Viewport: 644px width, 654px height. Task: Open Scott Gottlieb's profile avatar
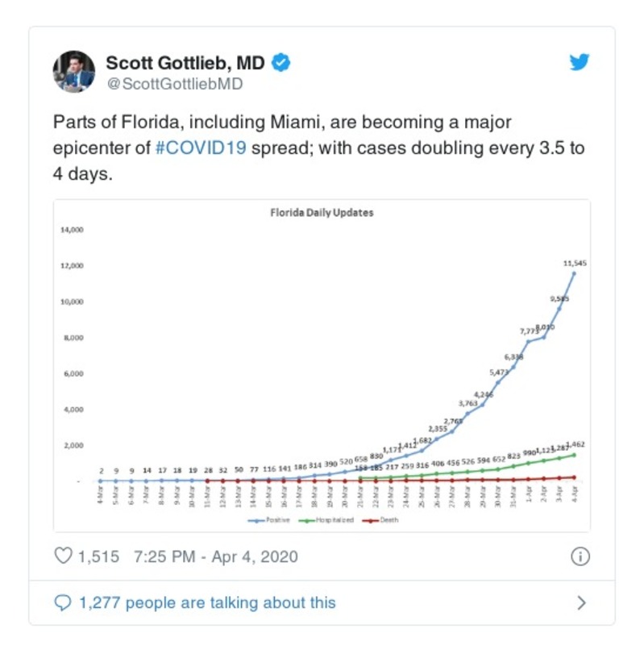click(x=74, y=71)
